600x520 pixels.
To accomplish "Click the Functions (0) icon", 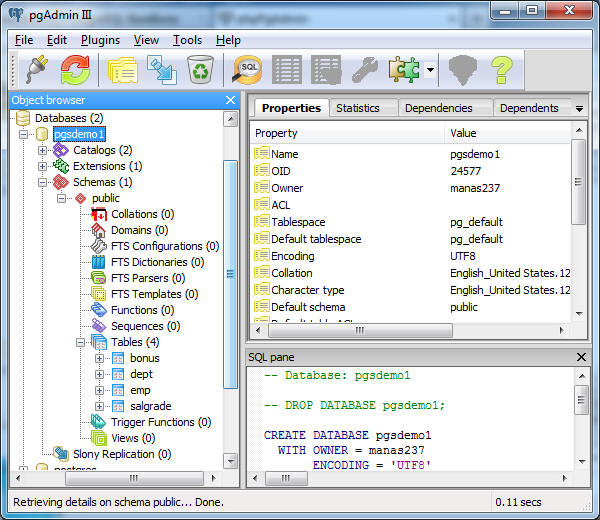I will tap(99, 310).
